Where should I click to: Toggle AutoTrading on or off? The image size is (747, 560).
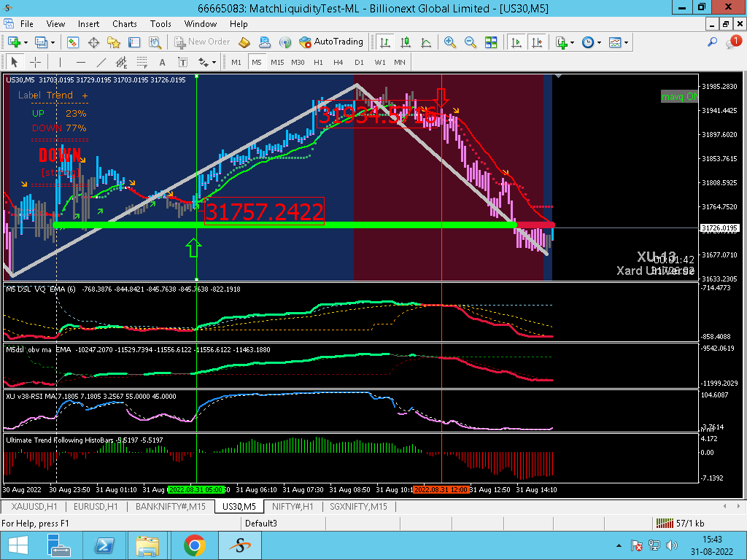(331, 42)
